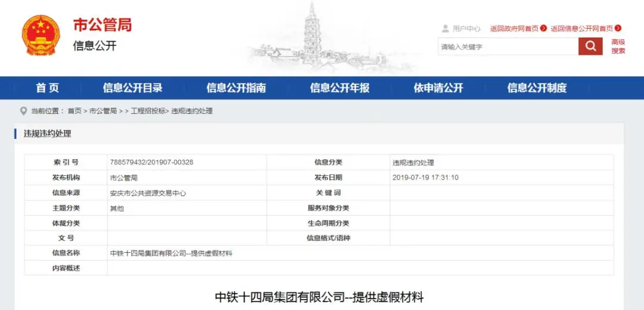Click 违规违约处理 value in 信息分类 row
Screen dimensions: 644x310
click(413, 162)
